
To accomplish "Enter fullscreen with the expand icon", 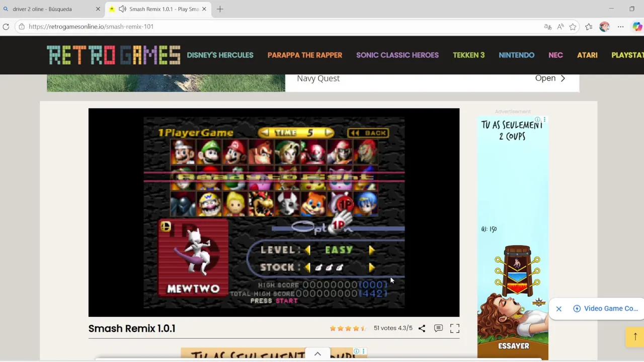I will tap(454, 328).
